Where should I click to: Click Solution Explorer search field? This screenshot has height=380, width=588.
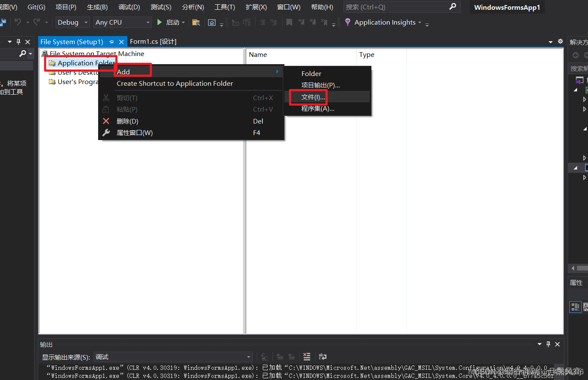pos(578,68)
